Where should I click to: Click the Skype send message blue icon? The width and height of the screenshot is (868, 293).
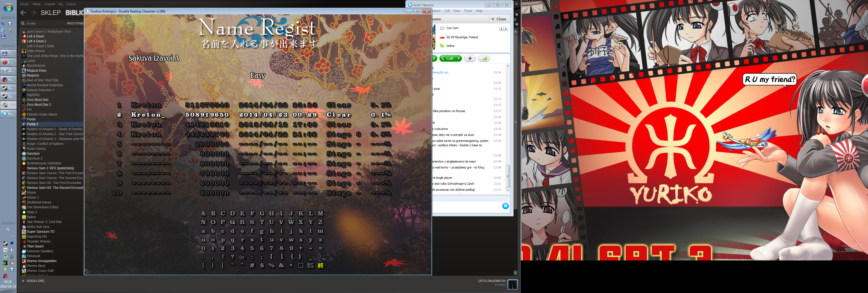[x=505, y=206]
